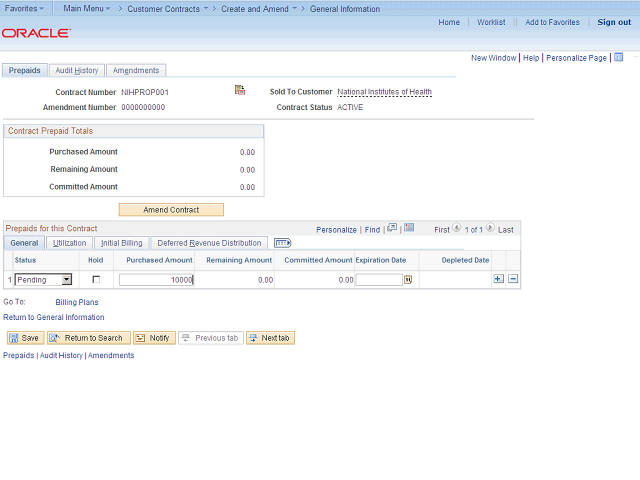Open the Worklist link

pos(491,22)
